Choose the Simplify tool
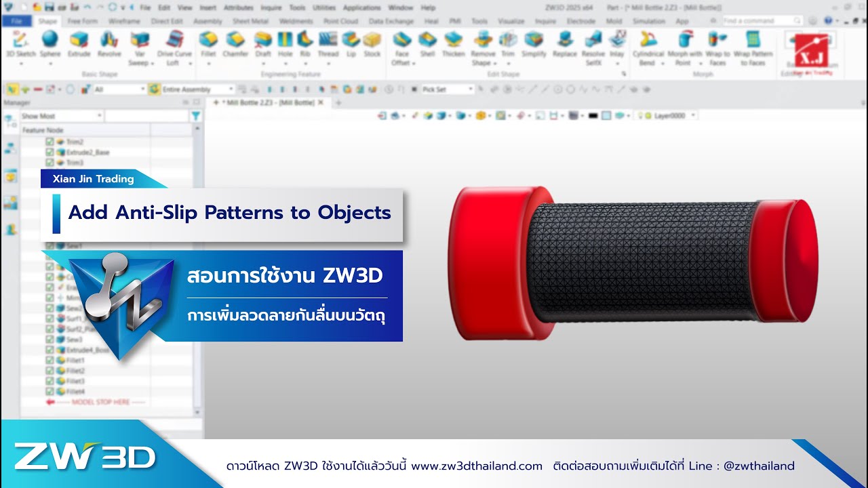 click(534, 44)
